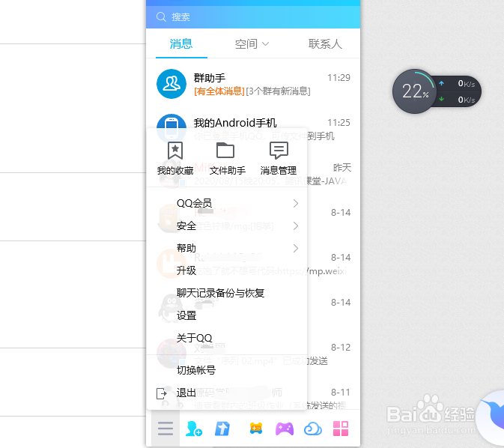Viewport: 504px width, 448px height.
Task: Click the 昨天 conversation timestamp
Action: pos(342,168)
